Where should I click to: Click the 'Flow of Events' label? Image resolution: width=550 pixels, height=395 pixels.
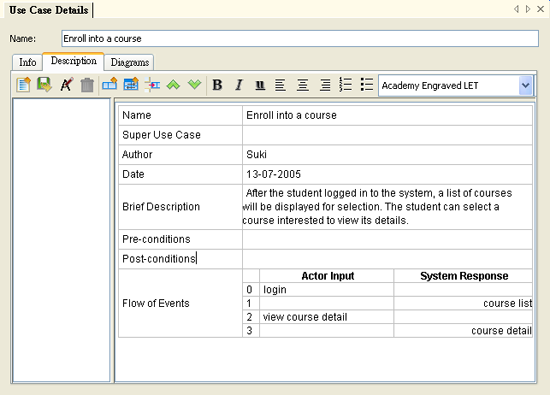tap(156, 303)
